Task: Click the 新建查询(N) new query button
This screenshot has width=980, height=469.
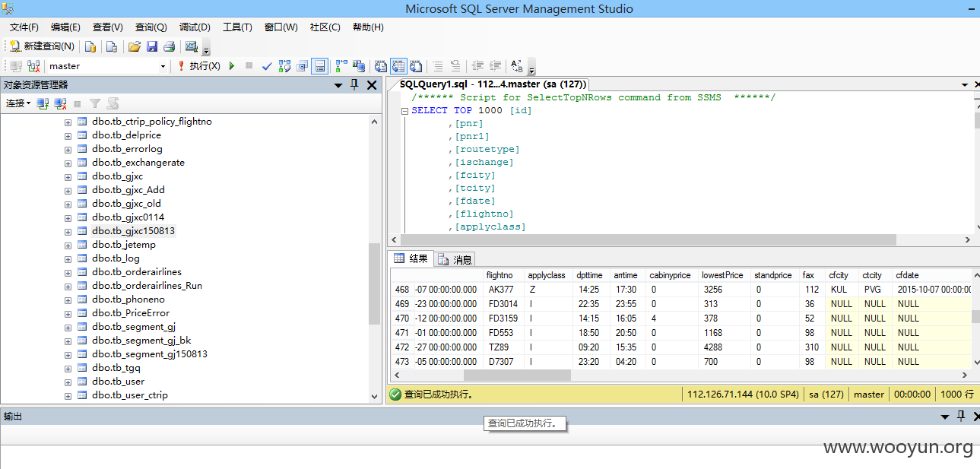Action: [42, 46]
